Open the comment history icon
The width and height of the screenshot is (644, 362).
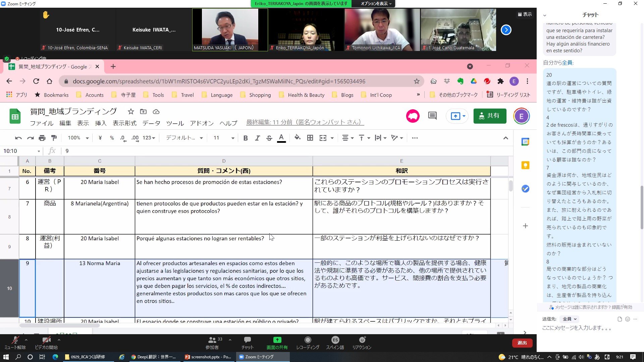coord(432,116)
